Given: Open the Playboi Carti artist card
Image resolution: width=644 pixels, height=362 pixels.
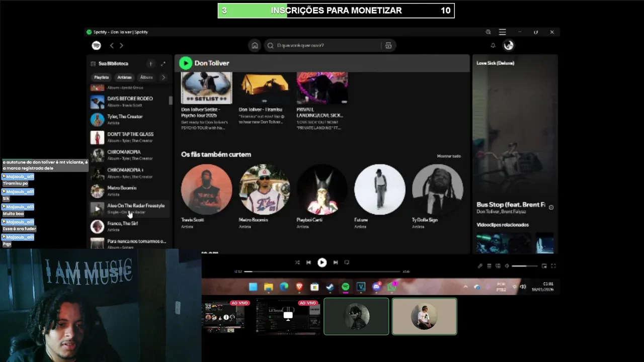Looking at the screenshot, I should [x=322, y=196].
